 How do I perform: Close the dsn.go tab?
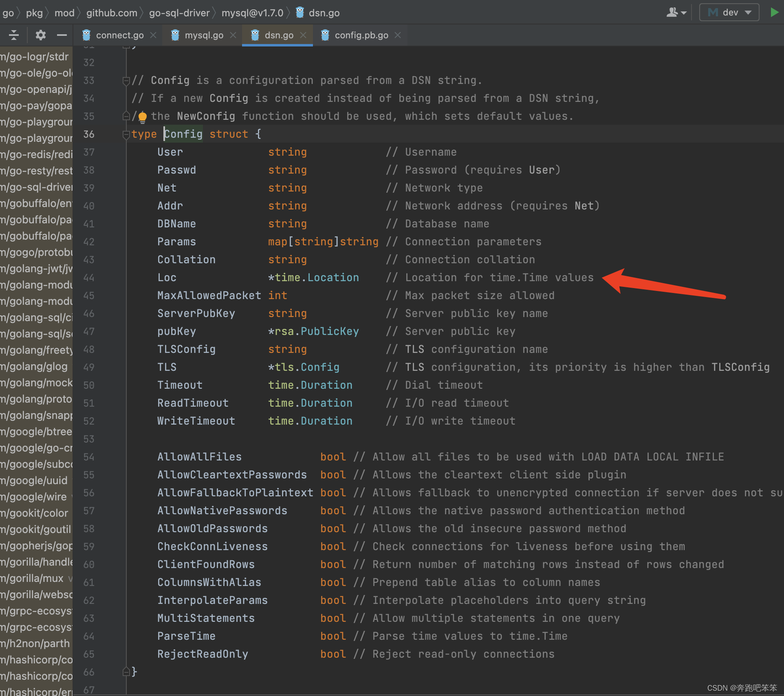(x=303, y=35)
